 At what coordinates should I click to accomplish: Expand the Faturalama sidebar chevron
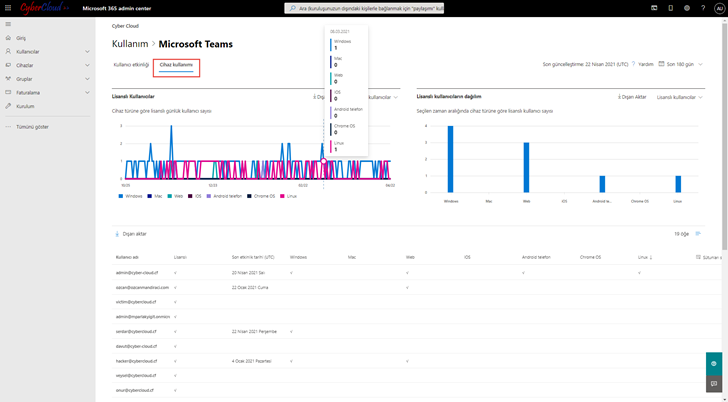pyautogui.click(x=87, y=93)
